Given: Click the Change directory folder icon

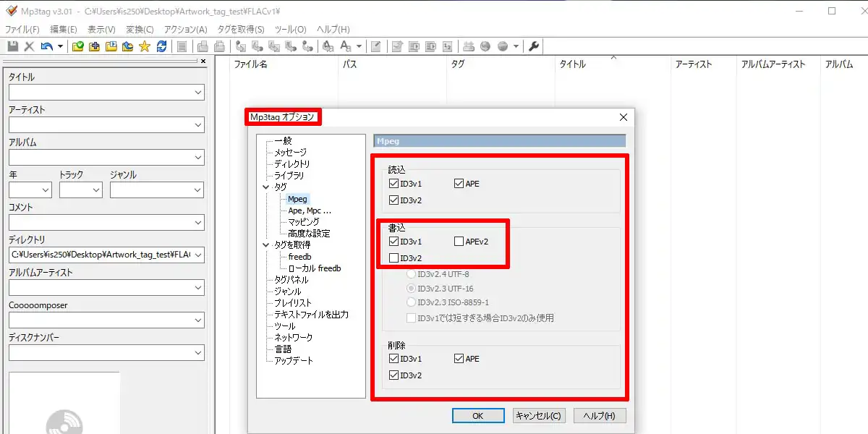Looking at the screenshot, I should click(78, 46).
